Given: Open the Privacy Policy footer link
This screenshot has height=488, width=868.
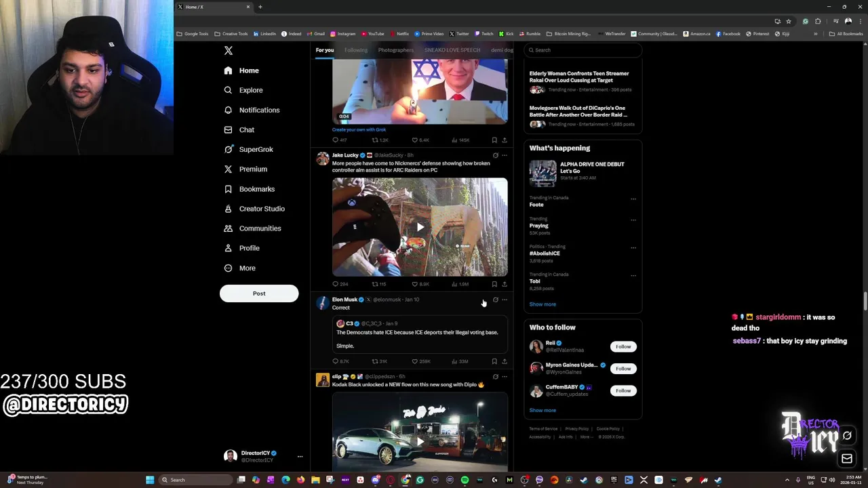Looking at the screenshot, I should [577, 428].
